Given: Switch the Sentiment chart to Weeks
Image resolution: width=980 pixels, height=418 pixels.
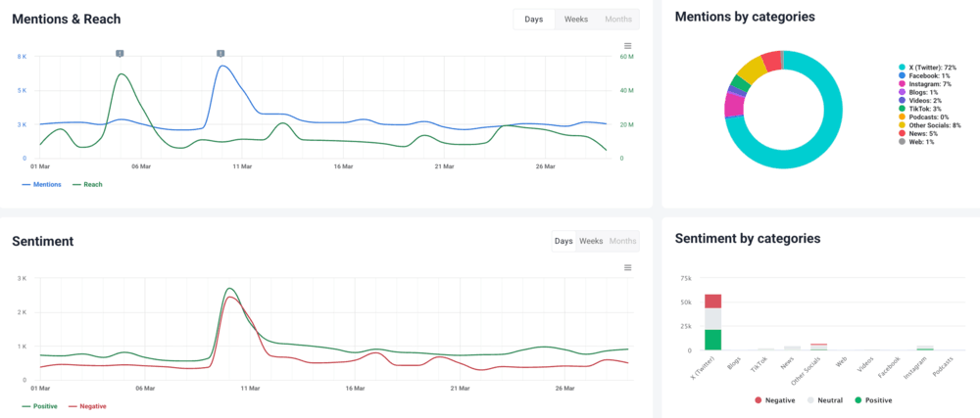Looking at the screenshot, I should 591,241.
